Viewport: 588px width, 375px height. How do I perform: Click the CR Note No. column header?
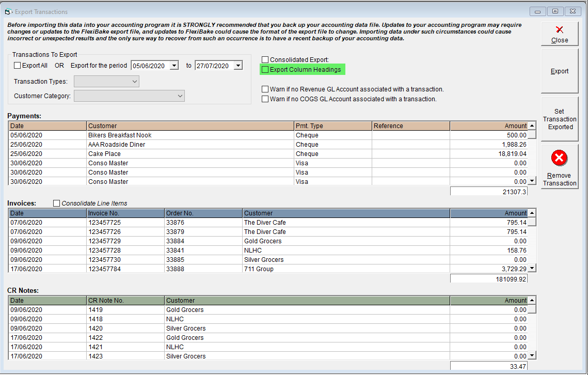(x=125, y=300)
